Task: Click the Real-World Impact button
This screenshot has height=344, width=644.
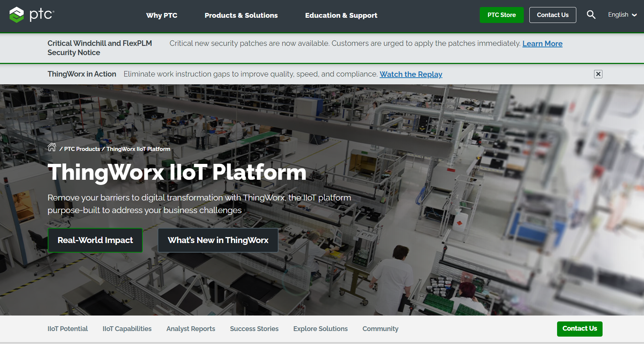Action: tap(95, 240)
